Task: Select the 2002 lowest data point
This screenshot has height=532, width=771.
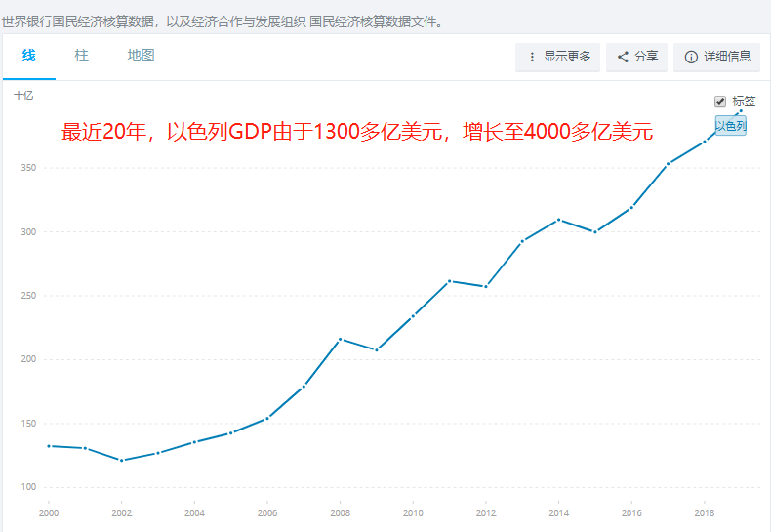Action: pyautogui.click(x=121, y=460)
